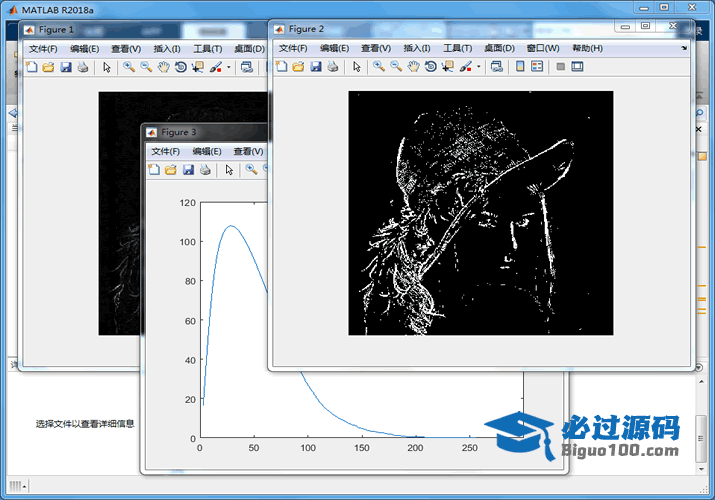Activate Zoom In tool in Figure 3
This screenshot has height=500, width=715.
click(251, 170)
